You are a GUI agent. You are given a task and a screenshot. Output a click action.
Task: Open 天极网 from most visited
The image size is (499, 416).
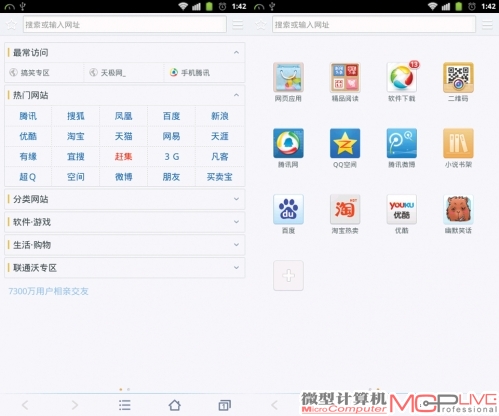[x=108, y=73]
